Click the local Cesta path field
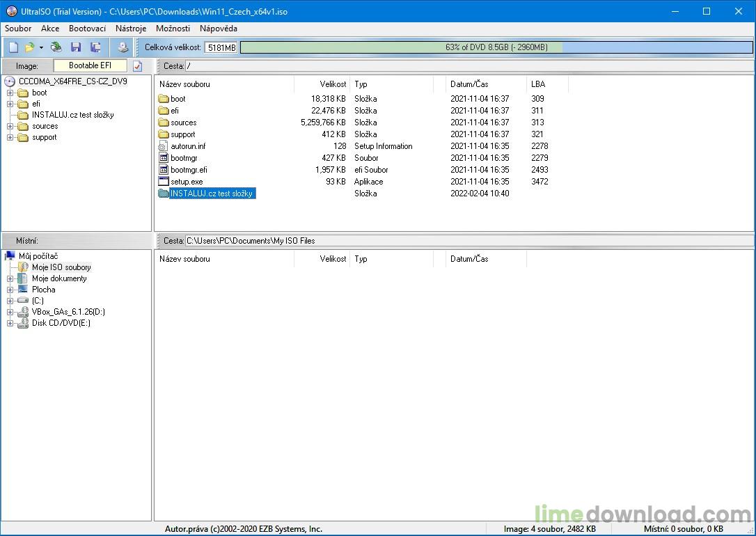Screen dimensions: 756x536 pos(468,241)
